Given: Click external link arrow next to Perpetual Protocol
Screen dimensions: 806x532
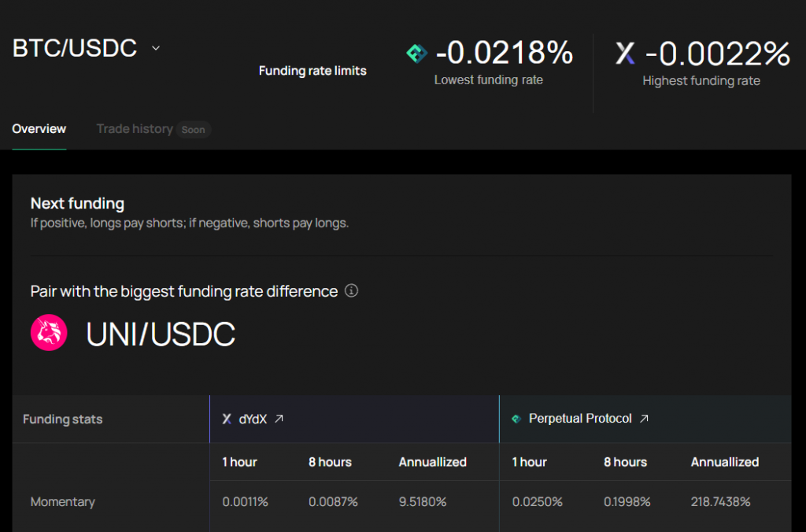Looking at the screenshot, I should pyautogui.click(x=644, y=419).
